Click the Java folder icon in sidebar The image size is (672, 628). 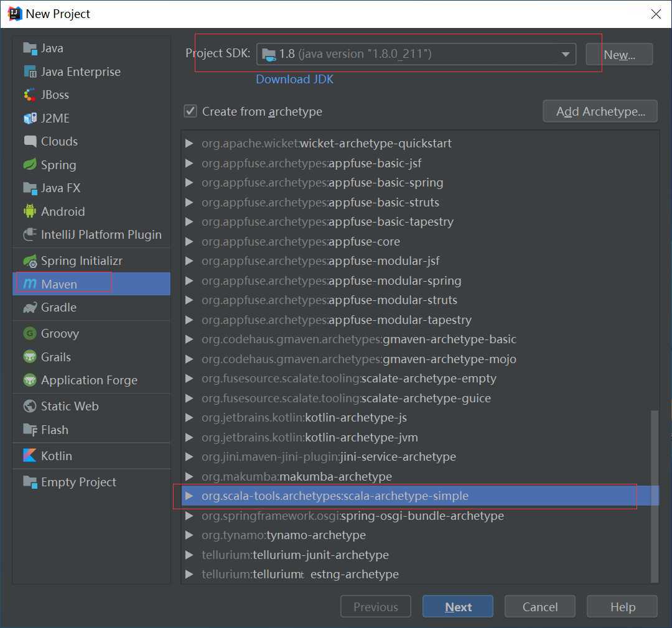click(x=30, y=48)
